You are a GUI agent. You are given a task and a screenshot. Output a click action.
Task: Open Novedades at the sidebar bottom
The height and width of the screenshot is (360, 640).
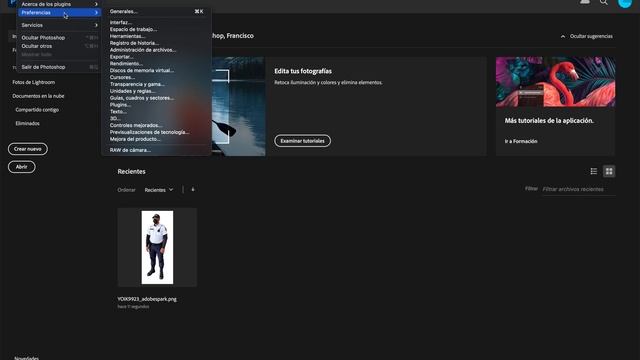tap(27, 358)
